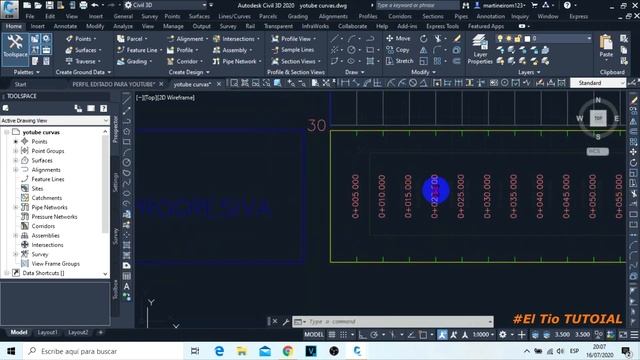The width and height of the screenshot is (640, 360).
Task: Expand the Create Design panel
Action: [189, 72]
